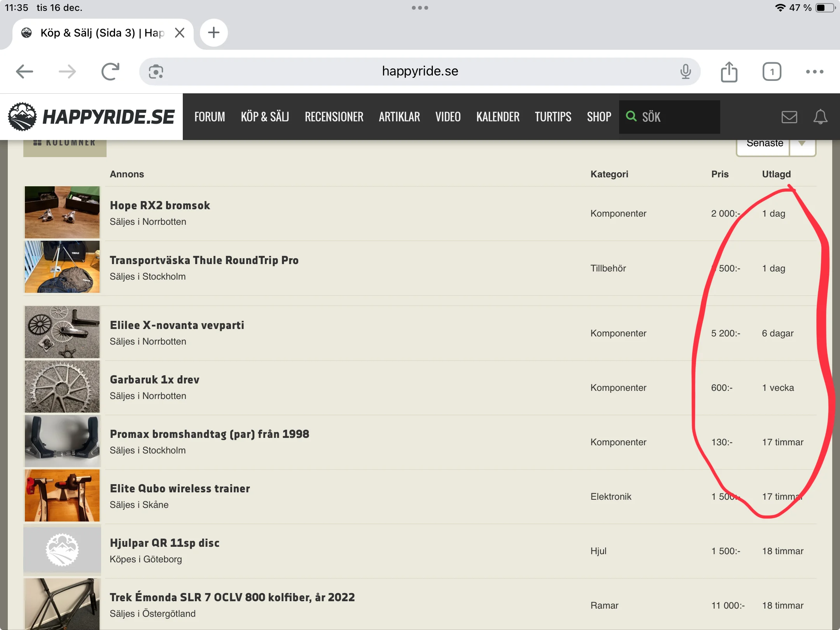Open the messages envelope icon
Viewport: 840px width, 630px height.
pyautogui.click(x=789, y=117)
